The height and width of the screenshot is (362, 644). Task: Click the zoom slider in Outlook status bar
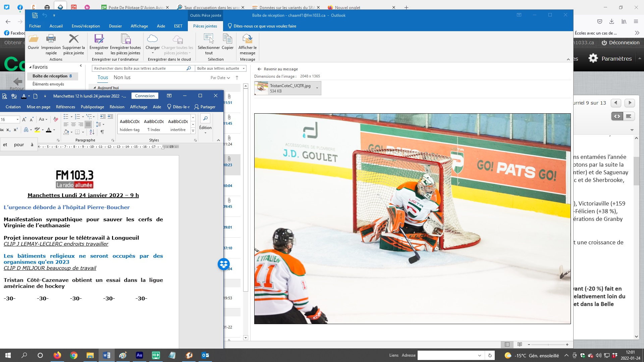point(548,345)
